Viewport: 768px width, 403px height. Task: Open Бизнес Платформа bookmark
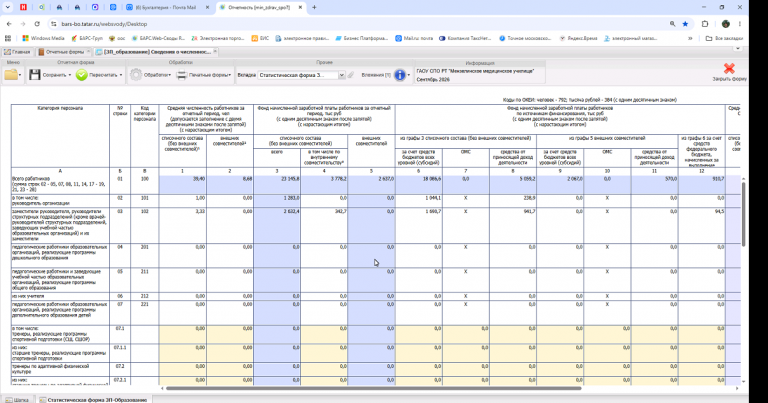click(361, 38)
